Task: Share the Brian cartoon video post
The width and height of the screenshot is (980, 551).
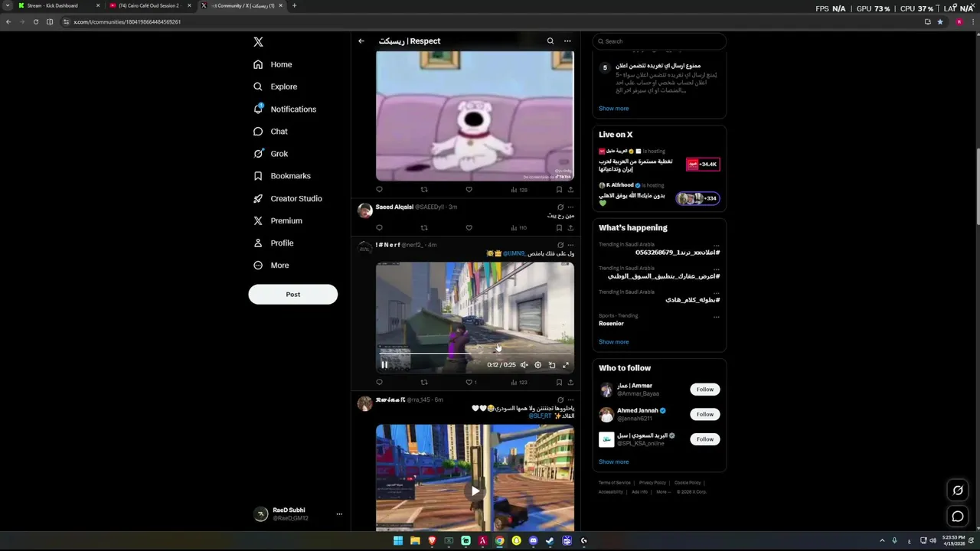Action: [x=570, y=189]
